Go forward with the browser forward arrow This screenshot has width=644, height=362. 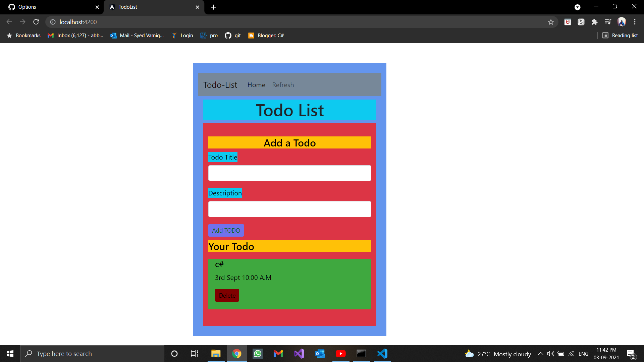pyautogui.click(x=22, y=22)
